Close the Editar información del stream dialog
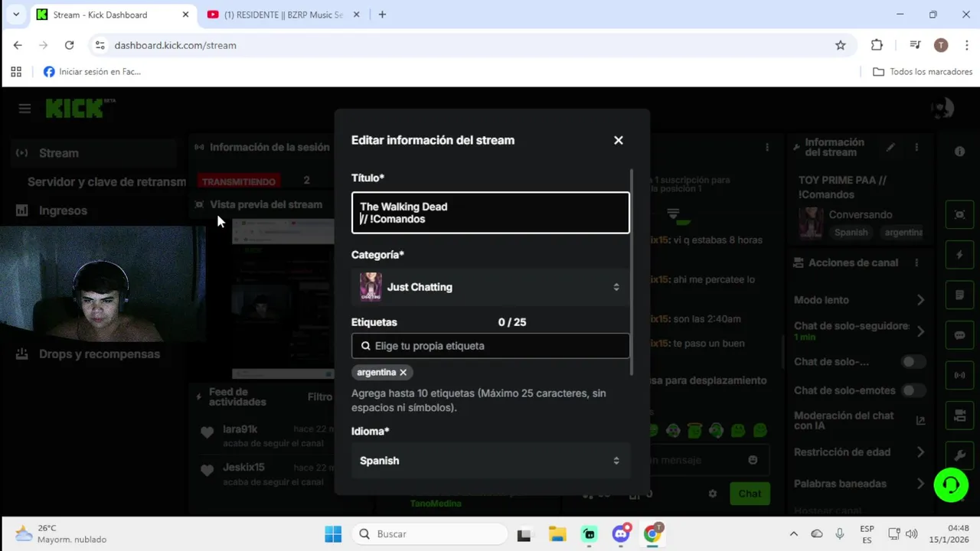Screen dimensions: 980x551 [x=619, y=140]
